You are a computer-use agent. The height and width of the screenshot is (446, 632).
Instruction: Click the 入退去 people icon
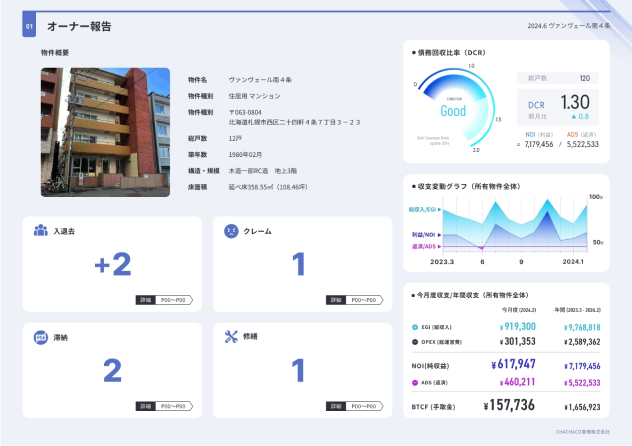(x=41, y=230)
